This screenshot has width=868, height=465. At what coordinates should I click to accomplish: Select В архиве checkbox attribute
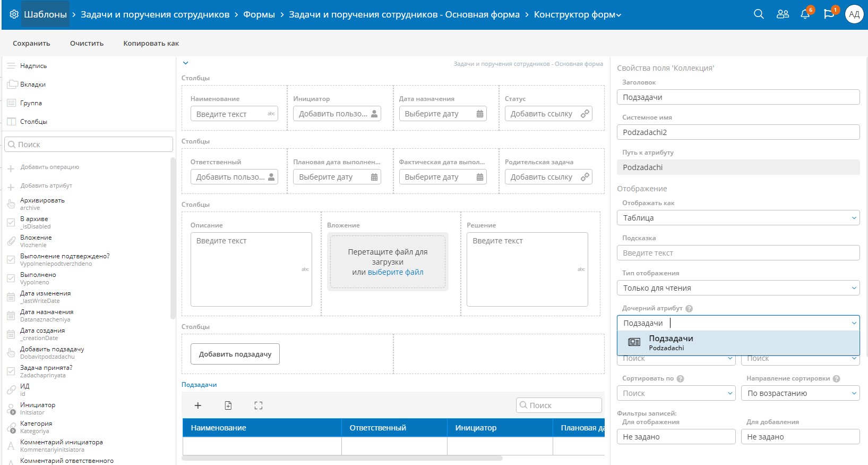click(x=35, y=222)
